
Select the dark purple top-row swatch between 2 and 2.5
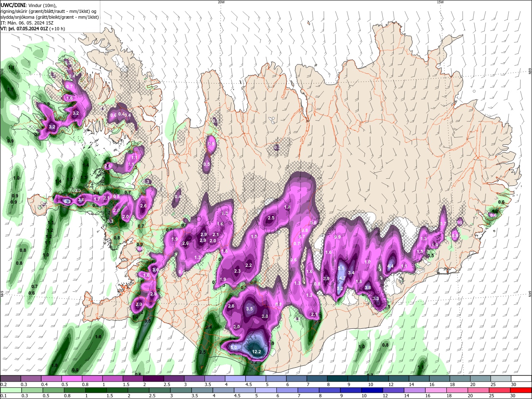pos(153,379)
